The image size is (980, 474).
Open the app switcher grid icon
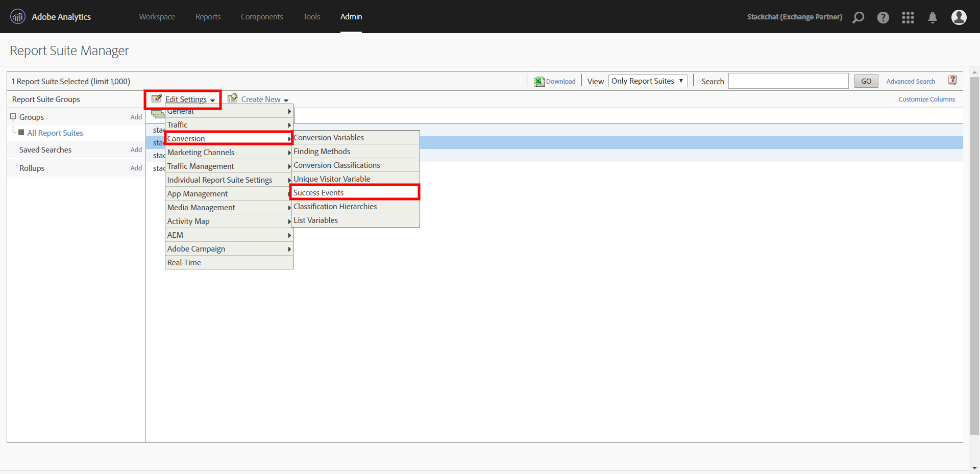[x=908, y=17]
